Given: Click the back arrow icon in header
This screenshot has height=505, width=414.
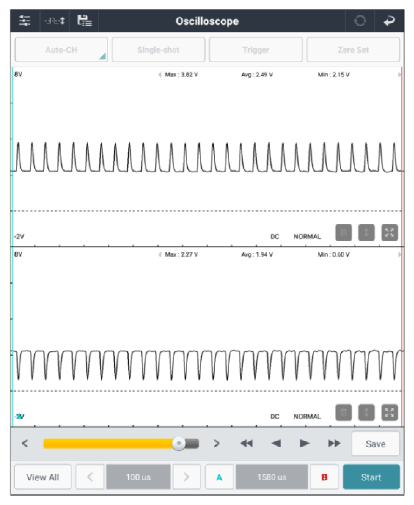Looking at the screenshot, I should tap(389, 21).
